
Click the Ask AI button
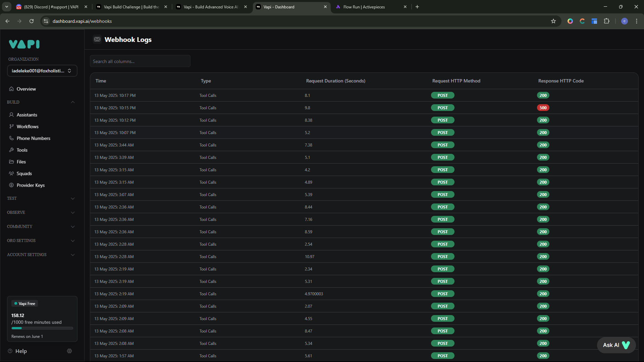(616, 345)
